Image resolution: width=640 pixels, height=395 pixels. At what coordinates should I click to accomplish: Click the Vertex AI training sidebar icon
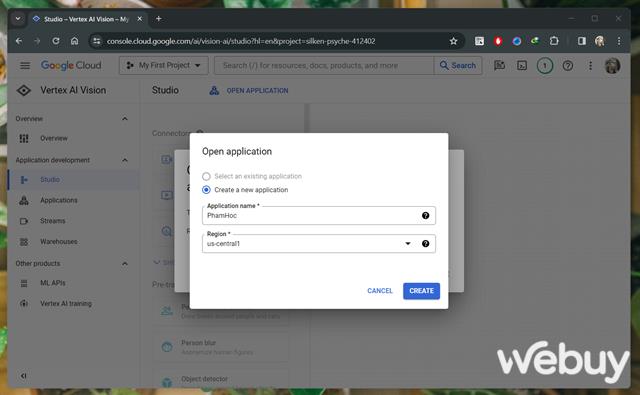24,304
